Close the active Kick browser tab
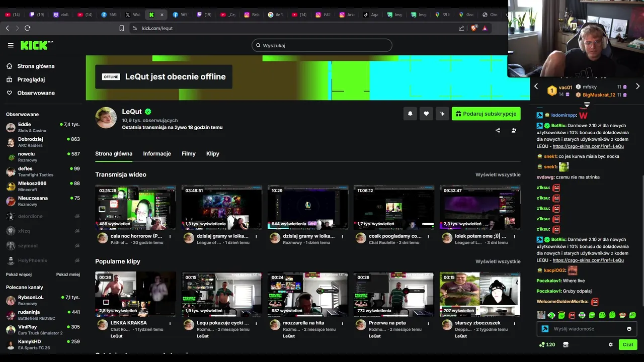Screen dimensions: 644x362 [162, 15]
